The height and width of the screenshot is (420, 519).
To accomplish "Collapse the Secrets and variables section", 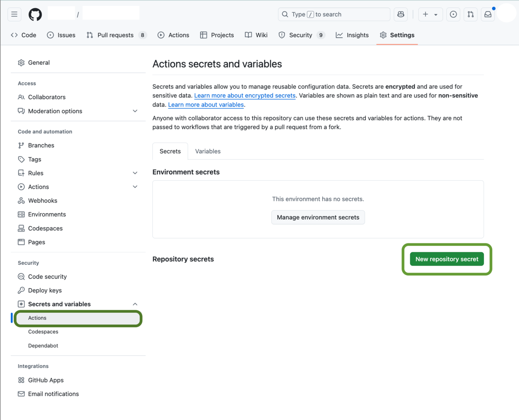I will [135, 304].
